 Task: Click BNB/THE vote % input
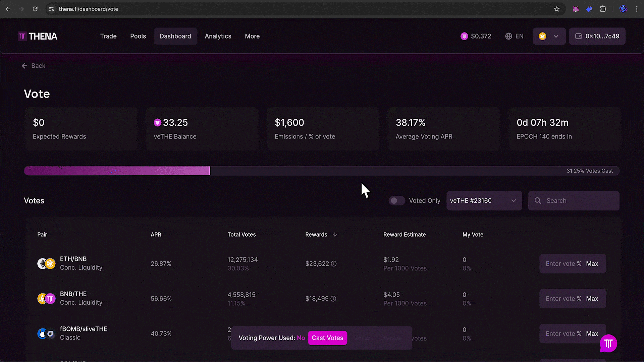[x=563, y=299]
